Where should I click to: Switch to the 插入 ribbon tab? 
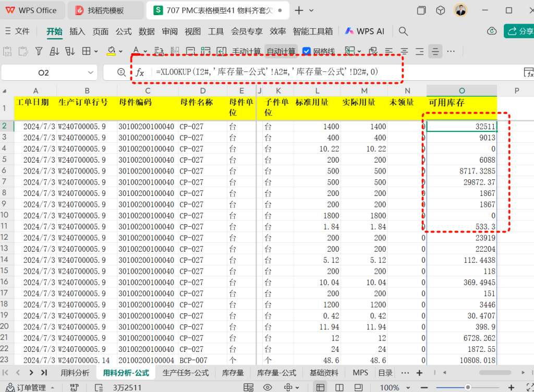pyautogui.click(x=77, y=31)
